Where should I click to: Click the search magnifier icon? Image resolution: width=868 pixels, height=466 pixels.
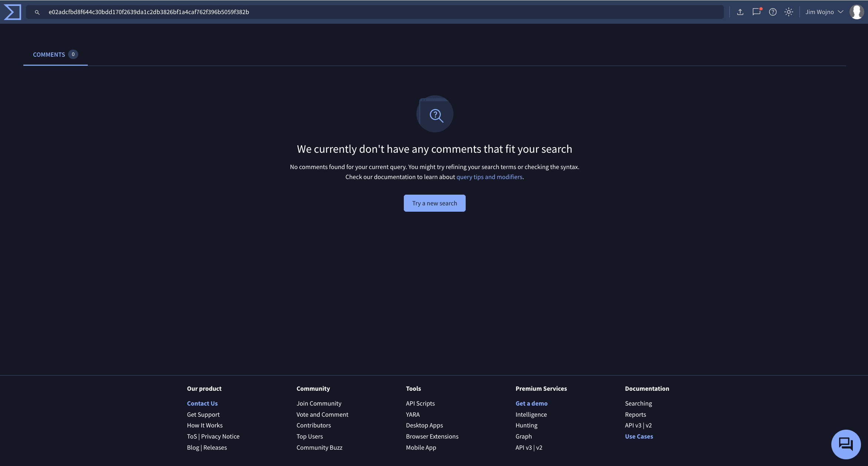[37, 12]
